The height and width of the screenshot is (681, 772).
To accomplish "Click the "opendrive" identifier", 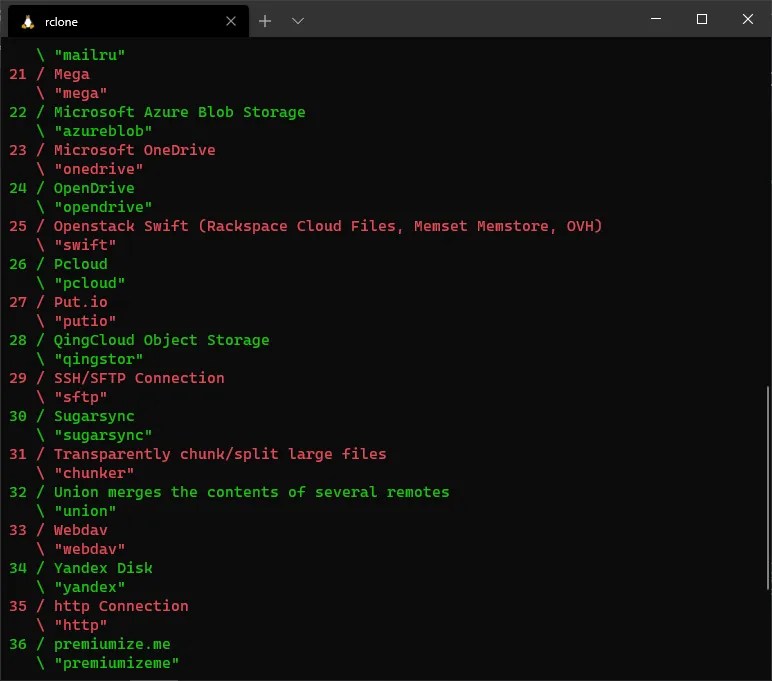I will point(103,207).
